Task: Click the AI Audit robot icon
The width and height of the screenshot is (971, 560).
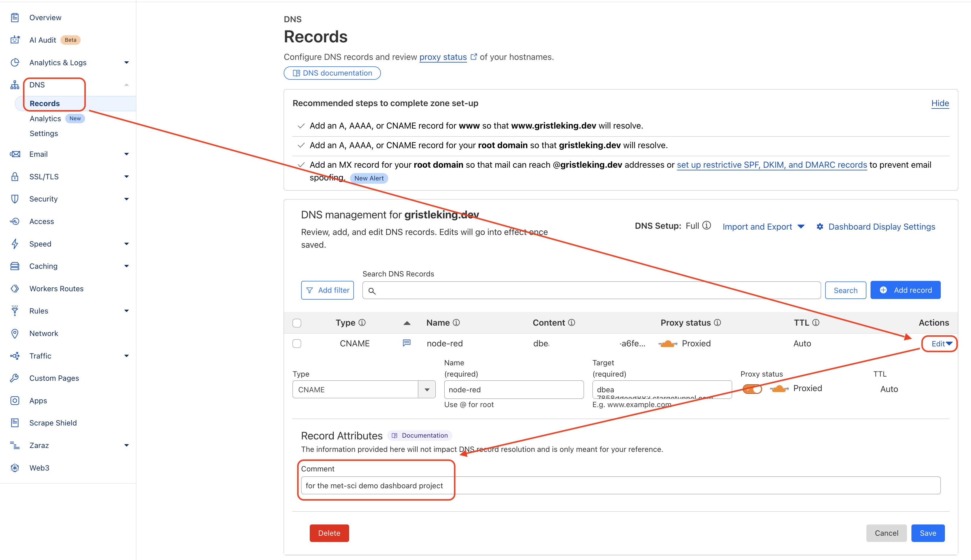Action: click(x=15, y=40)
